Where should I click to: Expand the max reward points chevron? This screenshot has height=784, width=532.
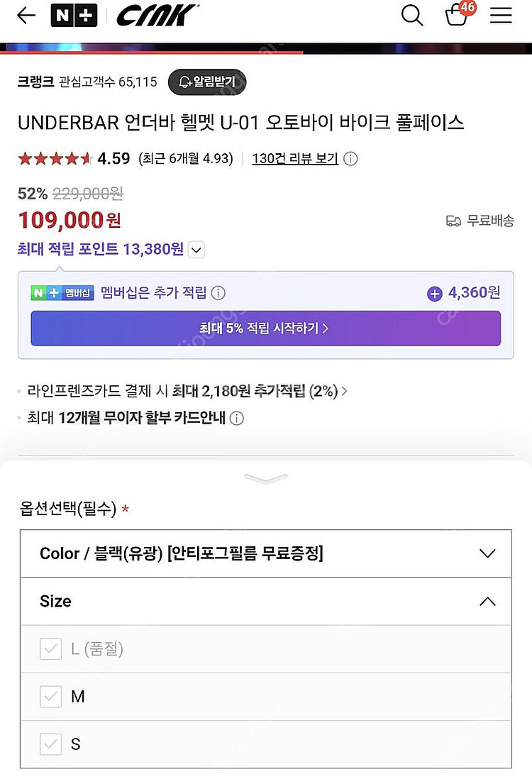pos(197,250)
